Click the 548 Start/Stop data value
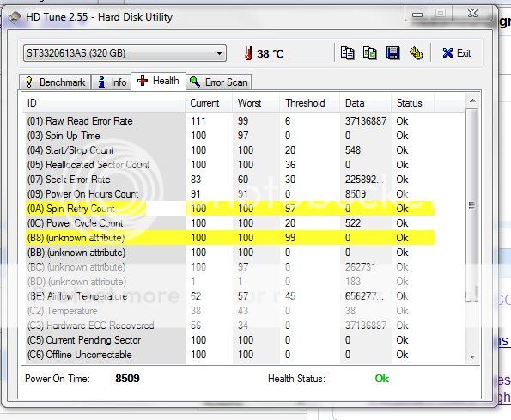The width and height of the screenshot is (511, 420). tap(353, 150)
